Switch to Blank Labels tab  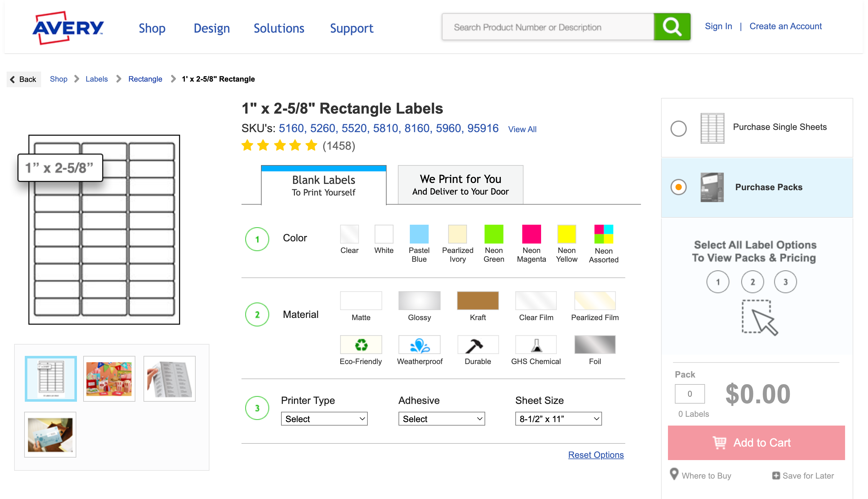click(323, 185)
